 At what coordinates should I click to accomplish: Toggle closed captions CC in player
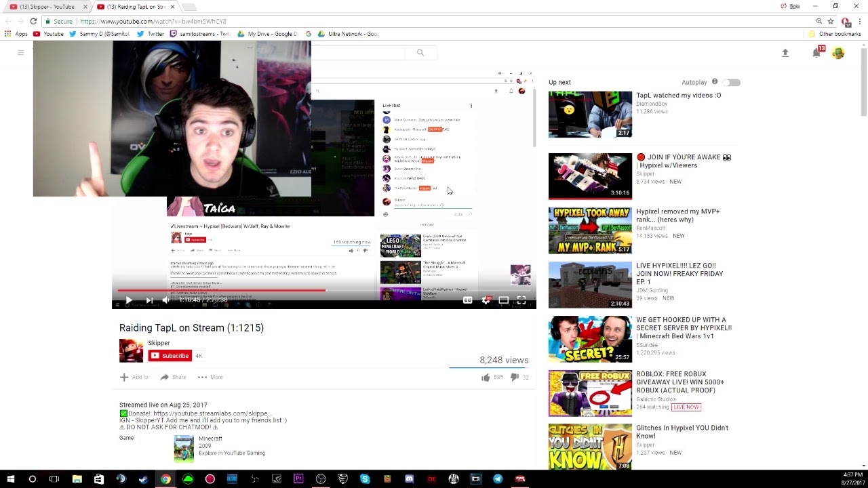click(x=467, y=300)
